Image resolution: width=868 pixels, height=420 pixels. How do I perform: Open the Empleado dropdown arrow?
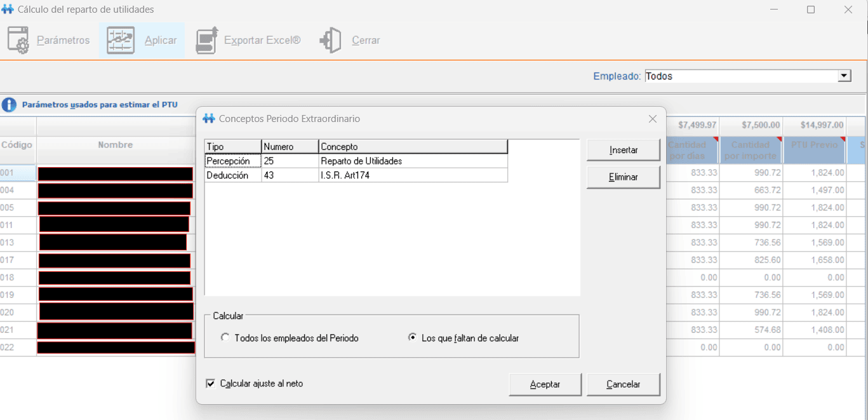[x=844, y=76]
